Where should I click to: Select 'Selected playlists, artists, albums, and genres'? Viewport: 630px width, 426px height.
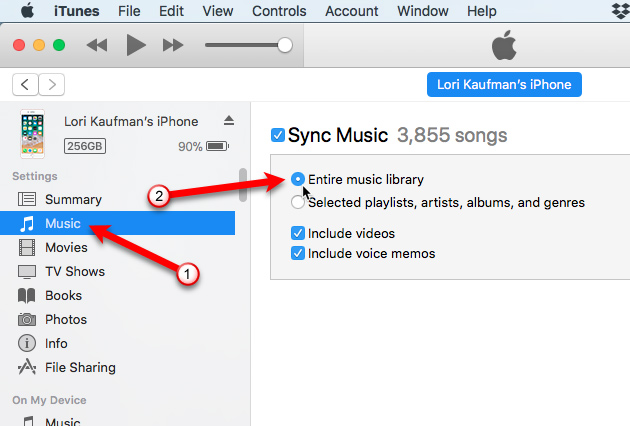point(297,202)
